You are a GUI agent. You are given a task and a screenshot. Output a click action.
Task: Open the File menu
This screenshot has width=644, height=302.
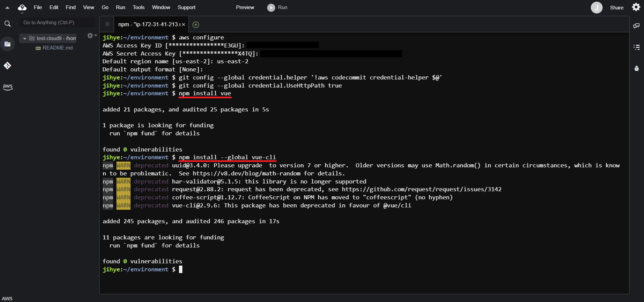point(38,7)
